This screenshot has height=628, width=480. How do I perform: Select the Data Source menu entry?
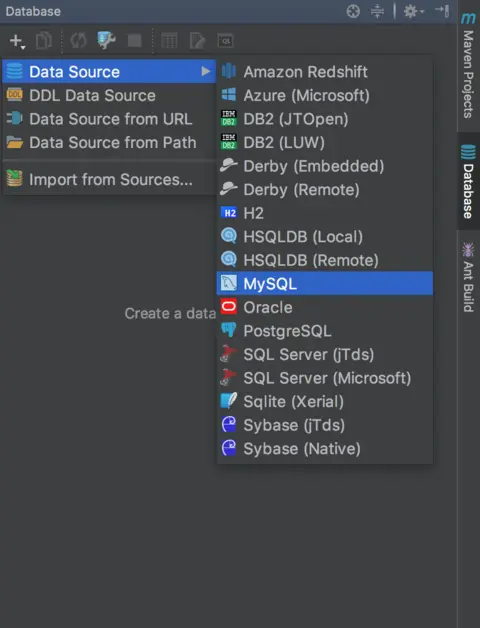pyautogui.click(x=109, y=72)
